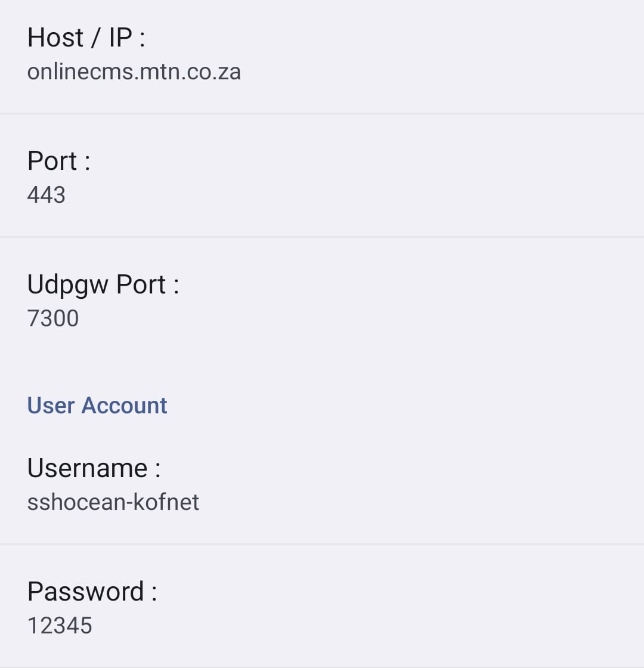
Task: Select the sshocean-kofnet username value
Action: tap(113, 502)
